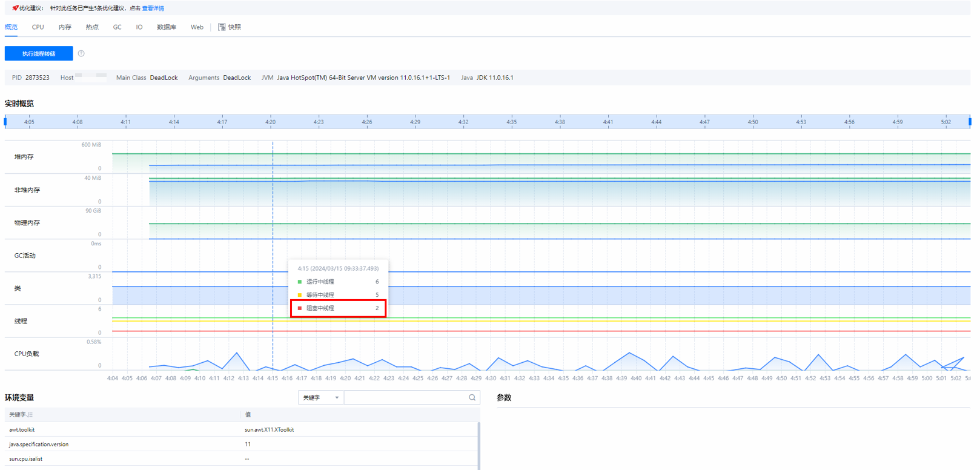Click the PID 2873523 text
This screenshot has height=470, width=980.
30,78
